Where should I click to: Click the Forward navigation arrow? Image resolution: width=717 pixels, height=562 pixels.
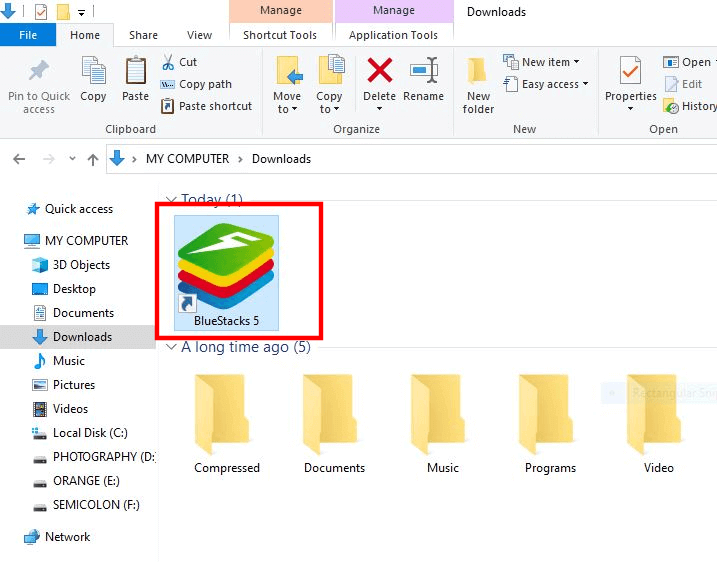coord(48,159)
